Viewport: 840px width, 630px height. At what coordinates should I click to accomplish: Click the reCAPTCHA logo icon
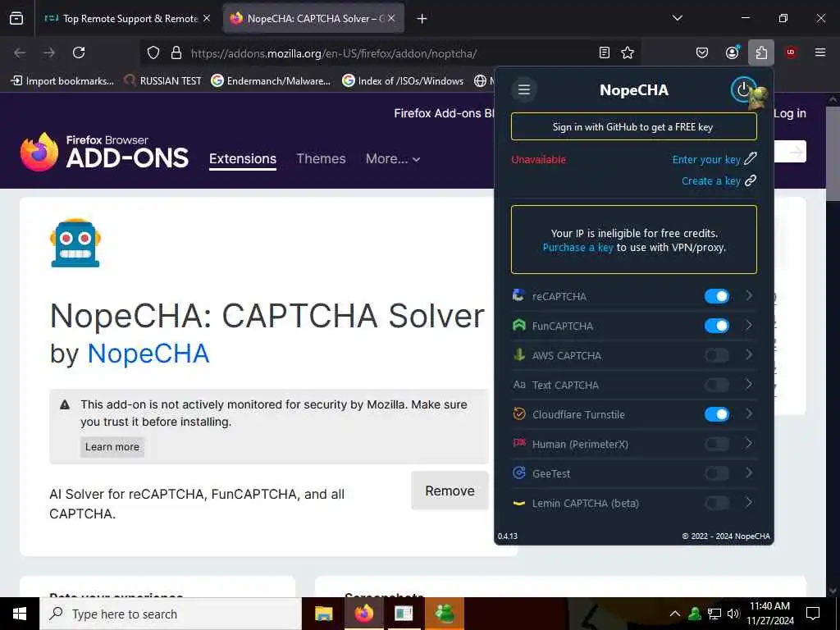click(518, 295)
